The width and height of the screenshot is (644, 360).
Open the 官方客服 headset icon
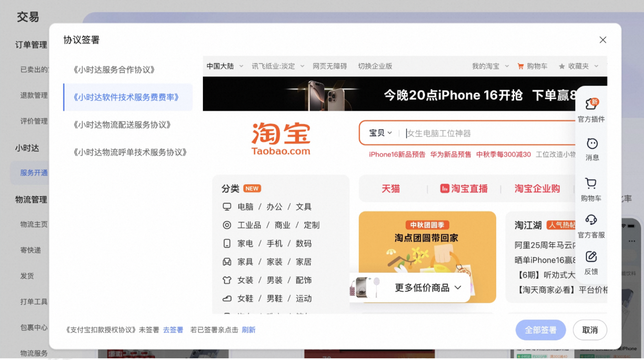click(x=591, y=220)
